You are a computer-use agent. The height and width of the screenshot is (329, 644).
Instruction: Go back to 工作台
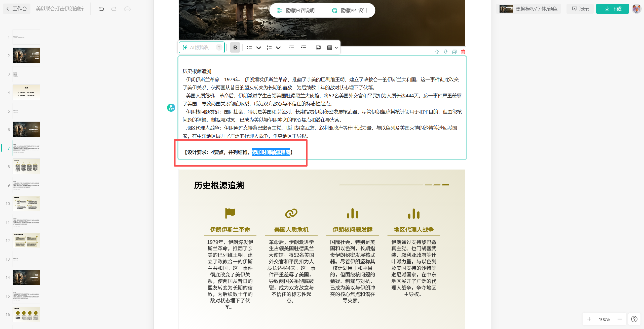[x=17, y=9]
